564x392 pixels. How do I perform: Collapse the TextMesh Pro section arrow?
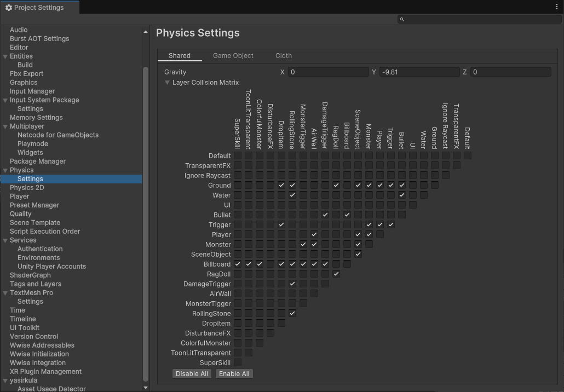tap(5, 293)
